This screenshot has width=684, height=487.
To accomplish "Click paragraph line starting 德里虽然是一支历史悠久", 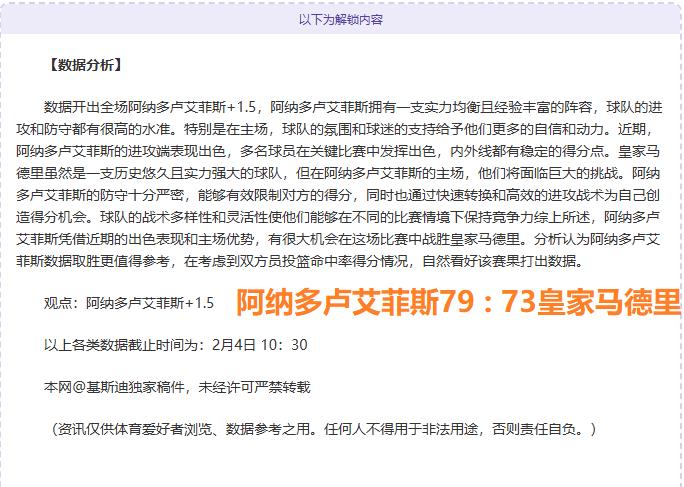I will (x=338, y=173).
